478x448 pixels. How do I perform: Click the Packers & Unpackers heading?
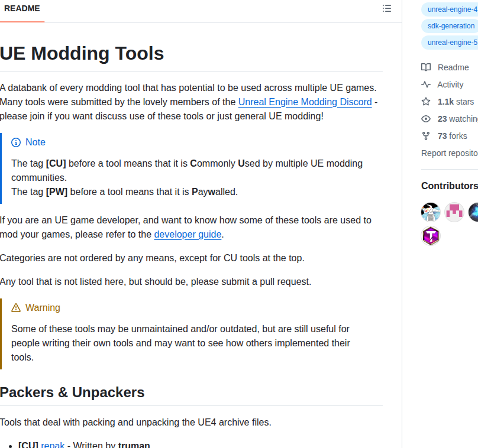click(72, 392)
